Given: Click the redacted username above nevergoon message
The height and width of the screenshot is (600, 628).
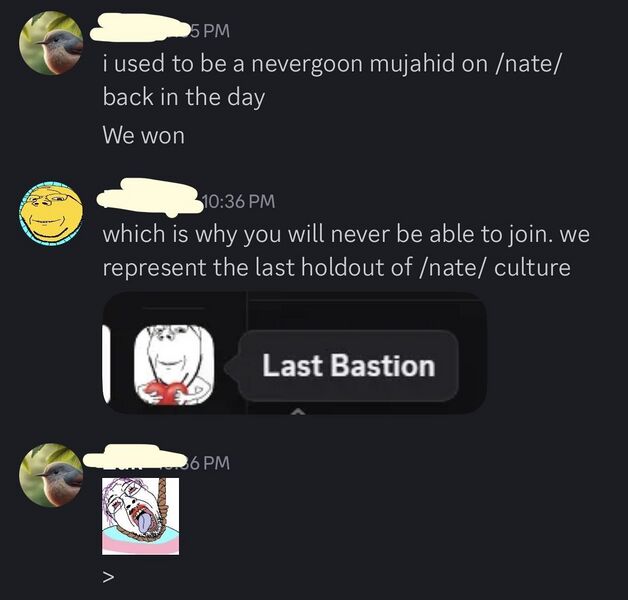Looking at the screenshot, I should pyautogui.click(x=139, y=28).
